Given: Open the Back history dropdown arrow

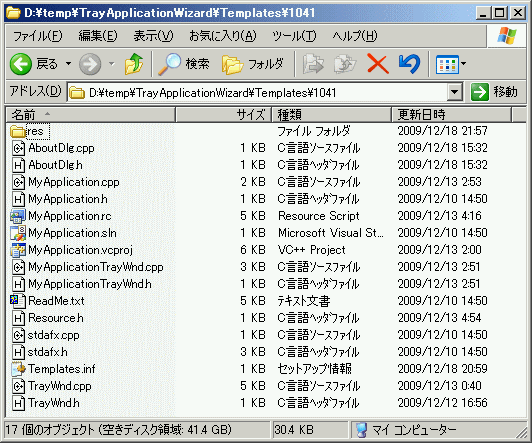Looking at the screenshot, I should point(68,64).
